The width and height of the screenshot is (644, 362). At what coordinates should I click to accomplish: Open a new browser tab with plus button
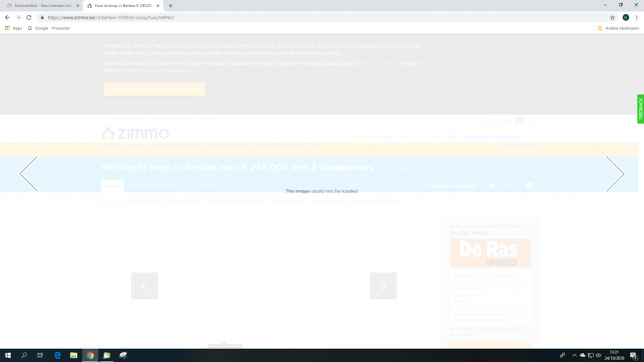coord(170,5)
